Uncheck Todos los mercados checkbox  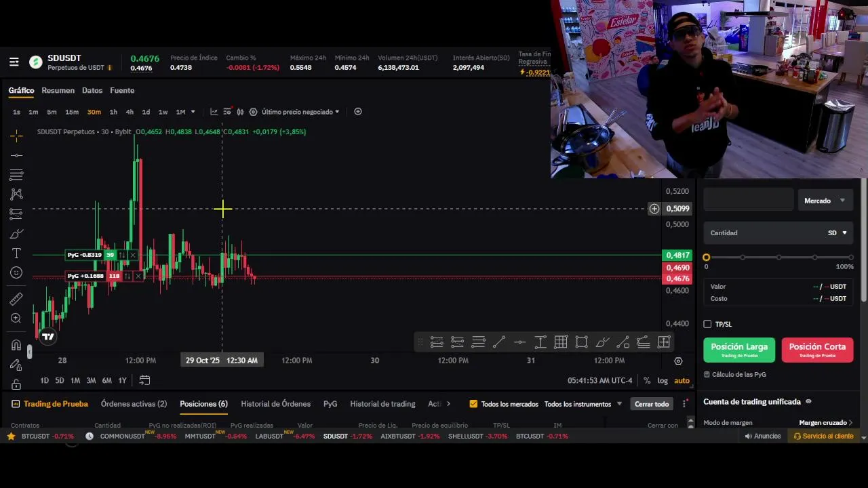click(x=473, y=404)
